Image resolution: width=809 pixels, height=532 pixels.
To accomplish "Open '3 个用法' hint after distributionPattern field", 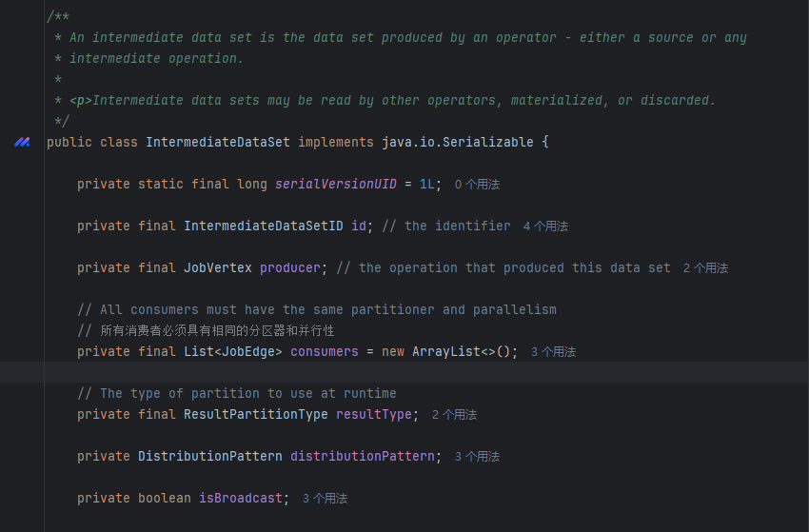I will (x=477, y=457).
